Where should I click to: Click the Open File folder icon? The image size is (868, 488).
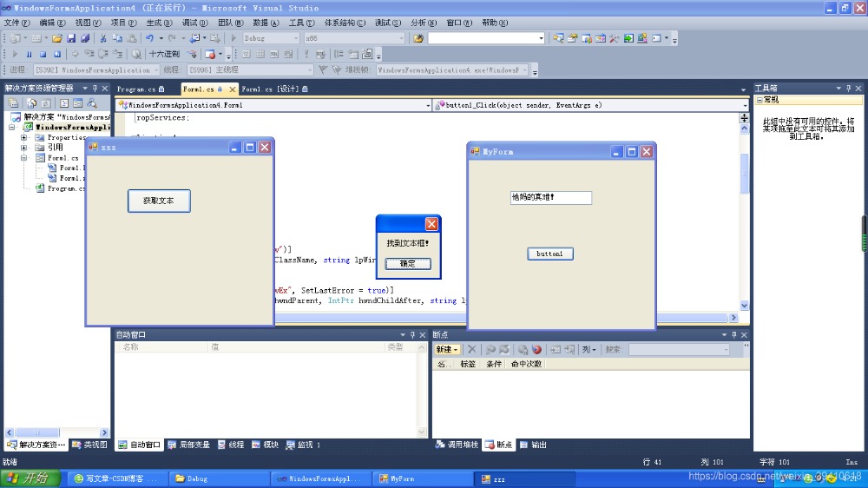(57, 38)
